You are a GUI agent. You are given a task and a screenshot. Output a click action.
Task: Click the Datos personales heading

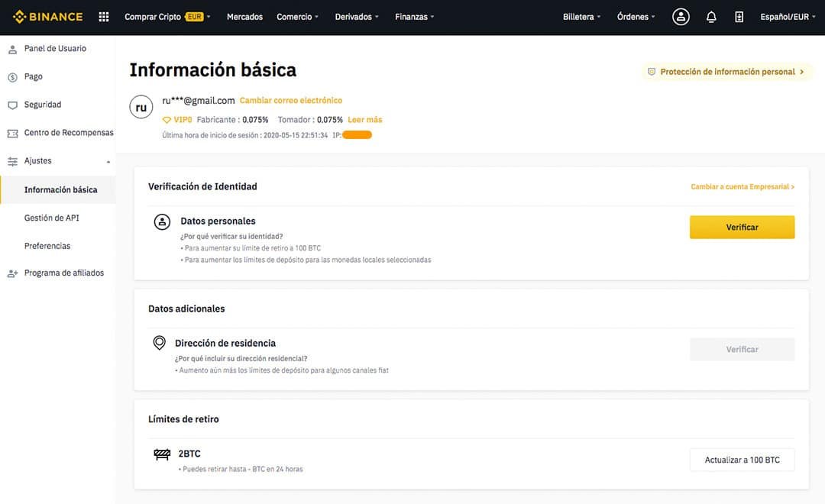(218, 221)
